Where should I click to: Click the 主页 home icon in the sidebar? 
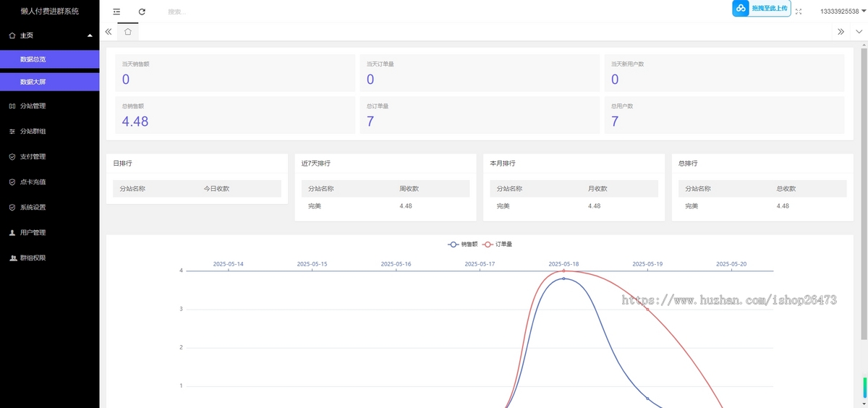[x=12, y=35]
